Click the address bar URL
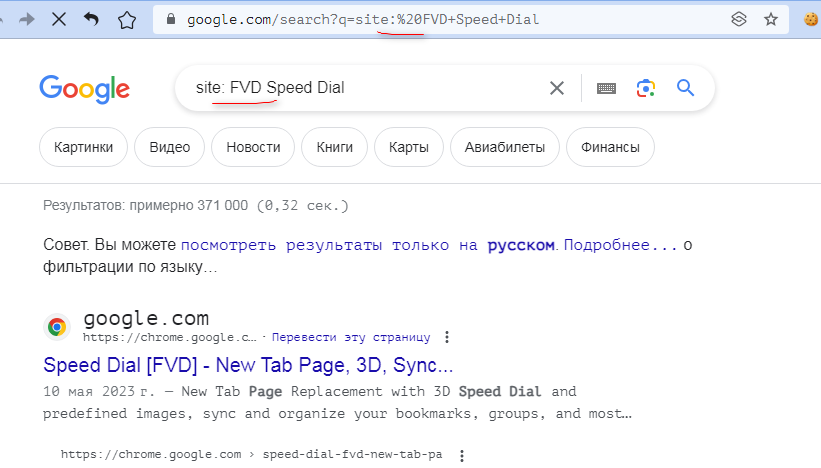This screenshot has width=821, height=468. [x=363, y=19]
